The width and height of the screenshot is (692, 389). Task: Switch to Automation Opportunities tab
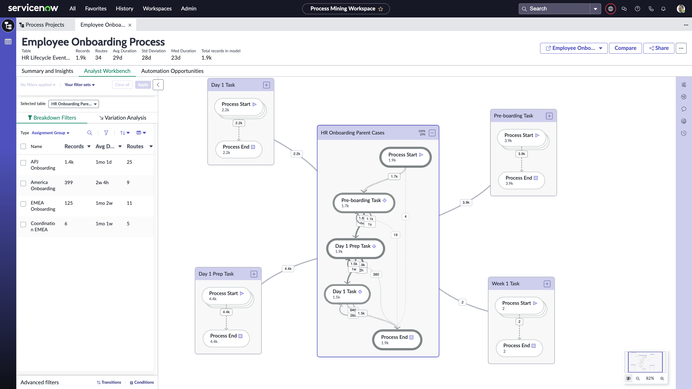[172, 71]
